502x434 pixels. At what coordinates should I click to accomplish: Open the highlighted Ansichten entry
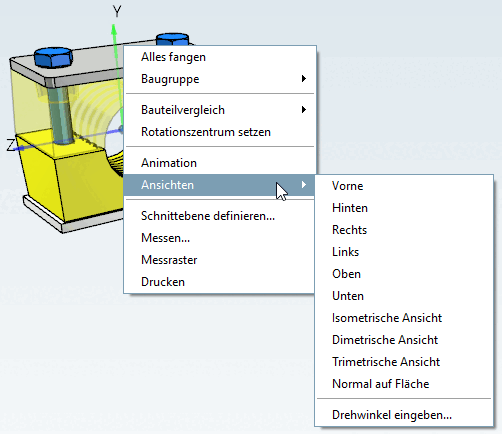click(219, 185)
